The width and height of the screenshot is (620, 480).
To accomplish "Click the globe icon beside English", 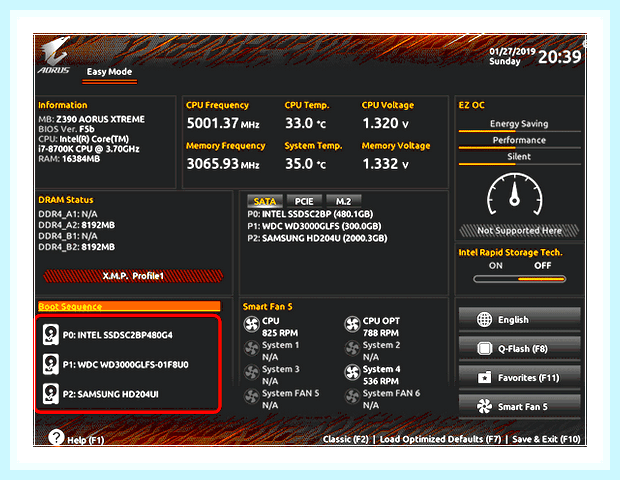I will pyautogui.click(x=484, y=319).
